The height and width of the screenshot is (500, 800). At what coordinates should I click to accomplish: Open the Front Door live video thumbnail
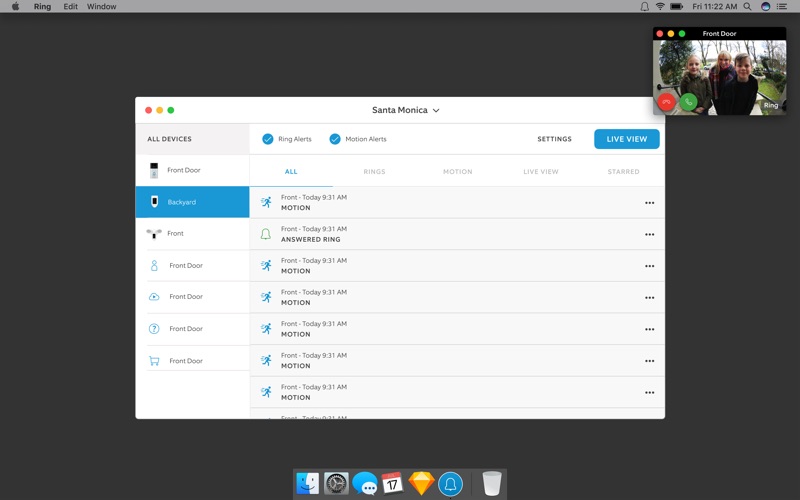pos(719,77)
